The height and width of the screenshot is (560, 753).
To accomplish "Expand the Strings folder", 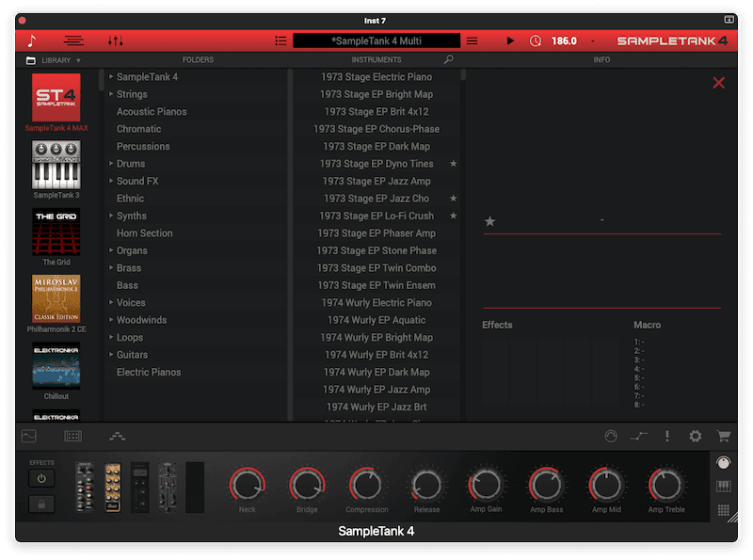I will (x=111, y=94).
